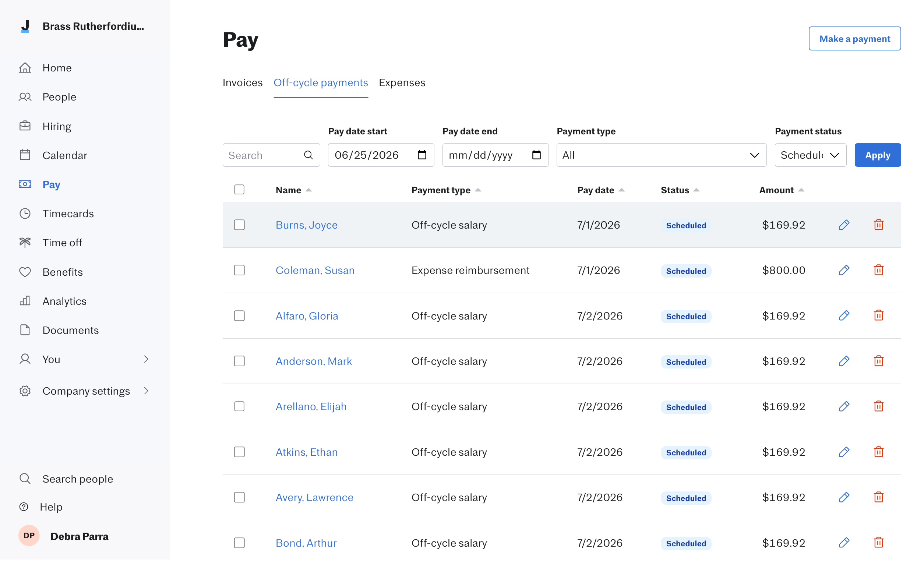Check the box for Alfaro, Gloria

coord(239,317)
